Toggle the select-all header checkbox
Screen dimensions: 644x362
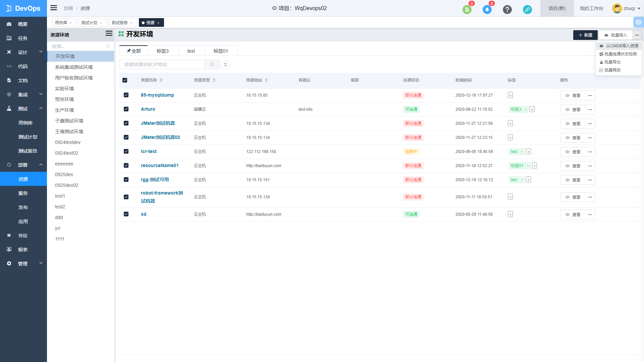click(x=125, y=80)
